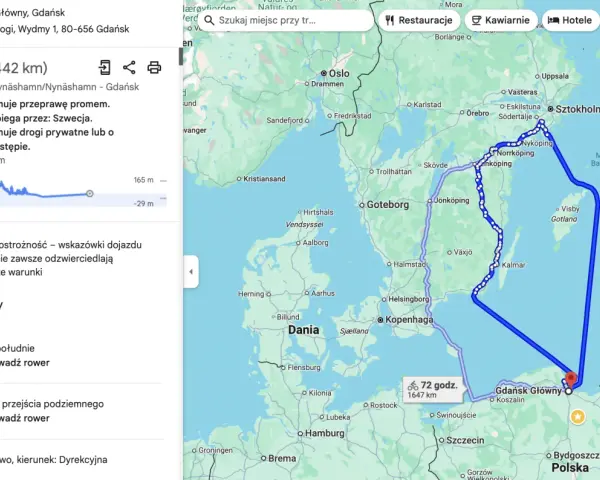Click the Gdańsk Główny origin circle marker
This screenshot has width=600, height=480.
[x=568, y=391]
